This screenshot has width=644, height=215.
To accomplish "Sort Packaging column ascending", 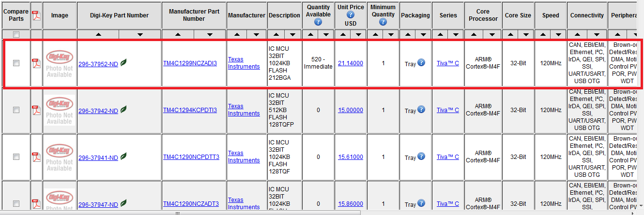I will (408, 35).
